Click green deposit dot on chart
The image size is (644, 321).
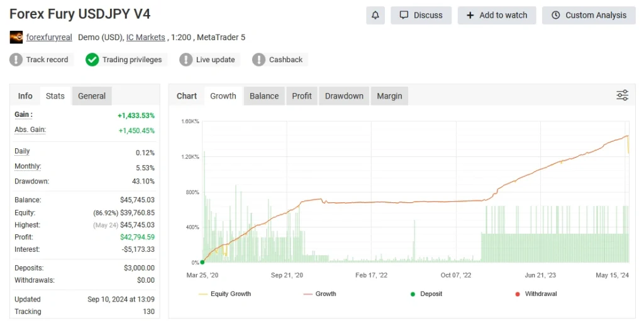tap(202, 263)
